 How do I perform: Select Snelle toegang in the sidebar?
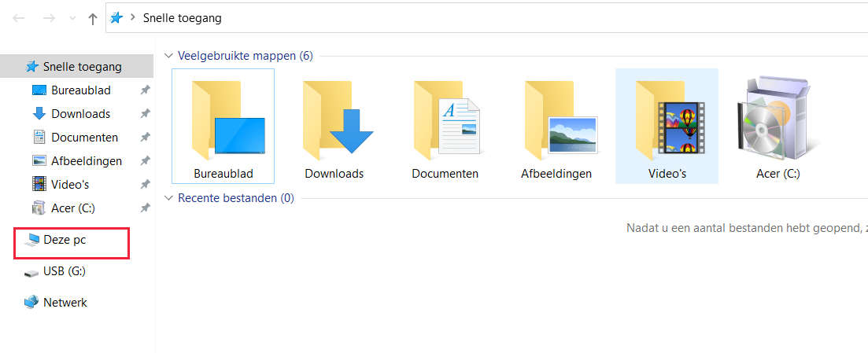[x=76, y=66]
